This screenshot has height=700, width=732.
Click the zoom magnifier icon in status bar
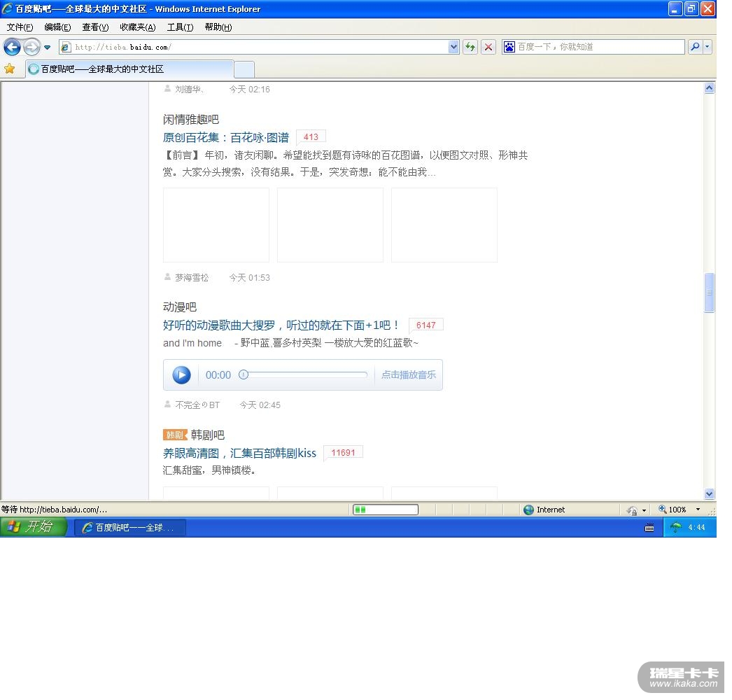click(x=662, y=509)
